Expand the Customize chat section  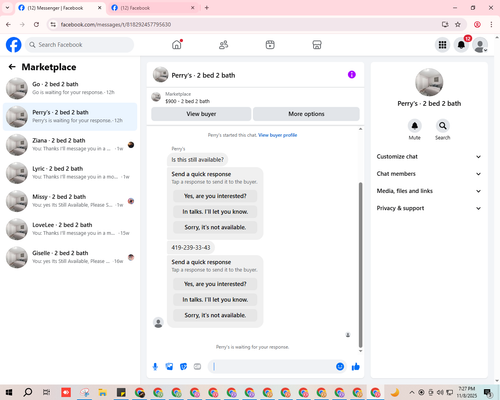point(429,157)
